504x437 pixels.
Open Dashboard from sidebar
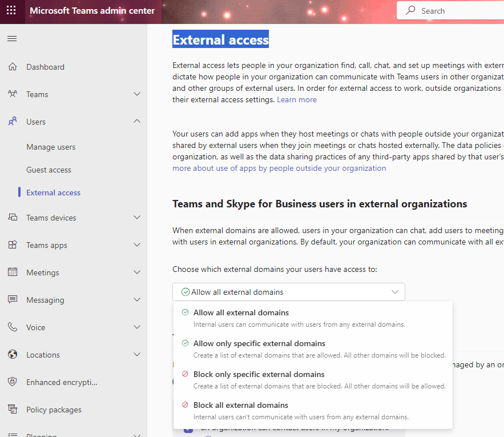click(x=45, y=67)
